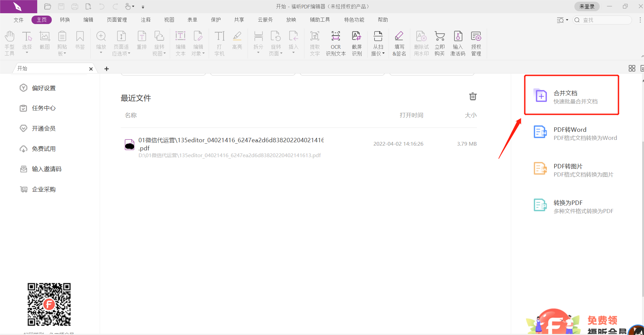Screen dimensions: 644x335
Task: Select the Hand tool (手型工具)
Action: [9, 43]
